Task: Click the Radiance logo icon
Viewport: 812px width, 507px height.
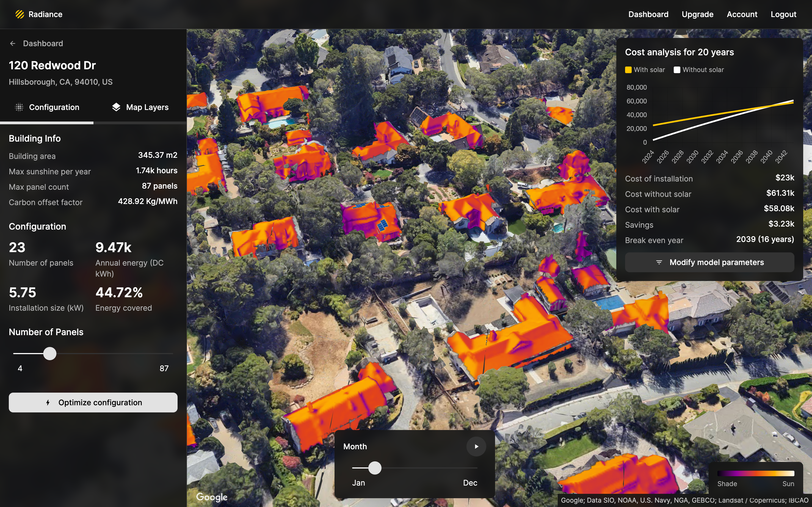Action: 20,14
